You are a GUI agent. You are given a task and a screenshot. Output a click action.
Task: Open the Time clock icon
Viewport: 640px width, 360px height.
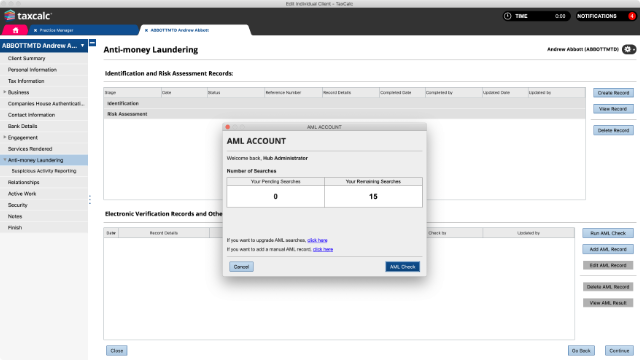(x=507, y=16)
